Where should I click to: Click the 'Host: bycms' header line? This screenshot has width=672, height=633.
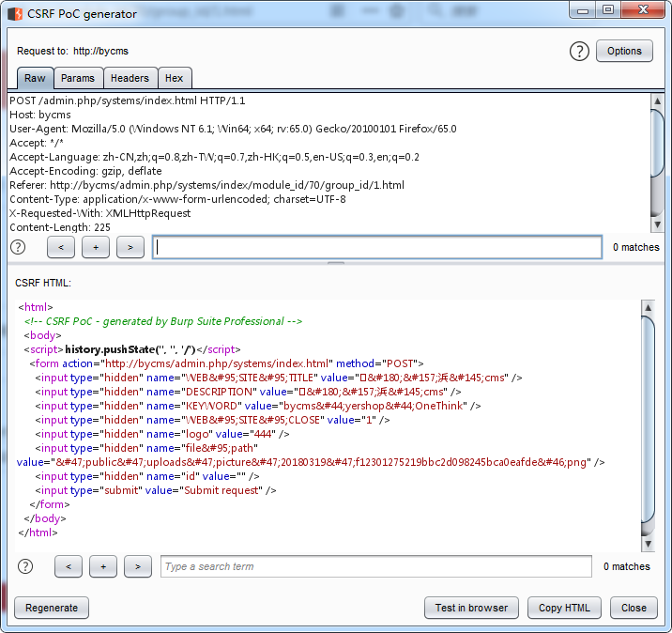40,115
